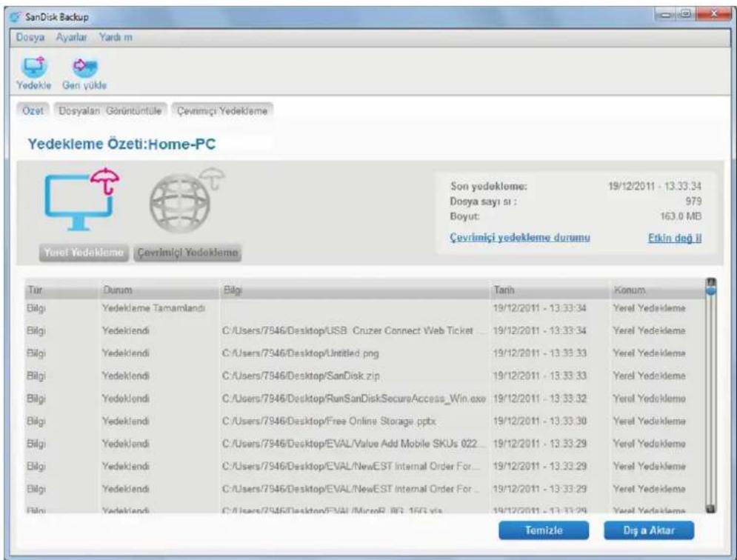737x560 pixels.
Task: Click the Yedekleme Özeti:Home-PC heading
Action: (121, 144)
